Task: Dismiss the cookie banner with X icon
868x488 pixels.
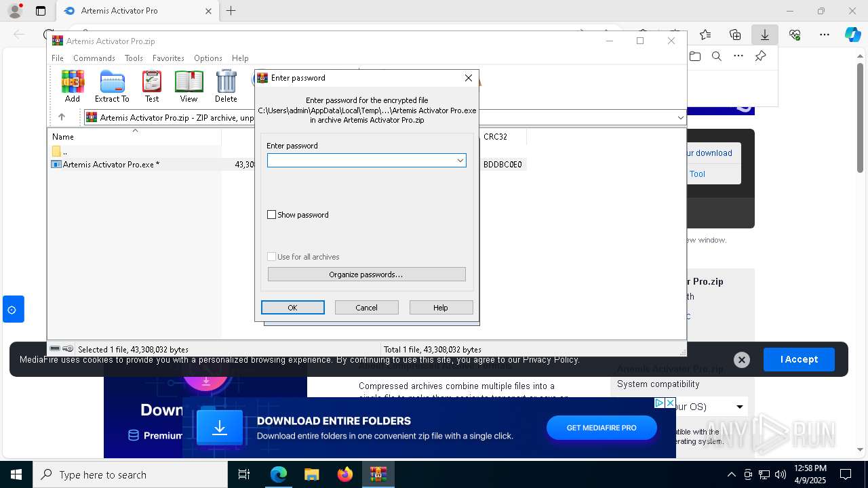Action: coord(742,360)
